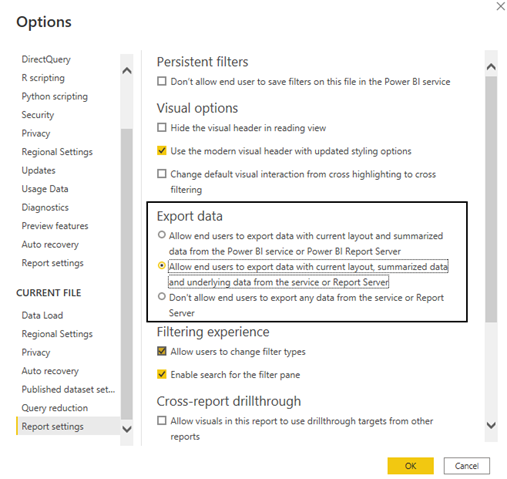Open Preview features in the sidebar
Viewport: 507px width, 479px height.
tap(55, 226)
